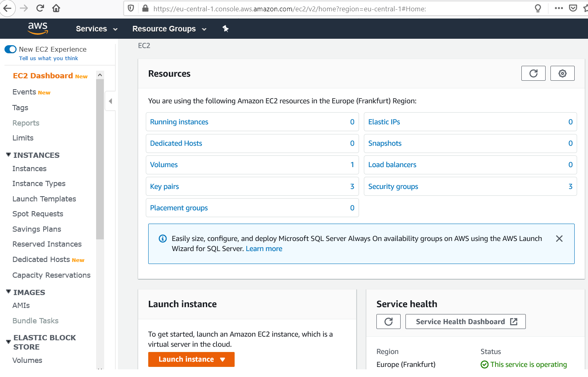Open the browser home page icon
This screenshot has height=377, width=588.
pyautogui.click(x=56, y=8)
